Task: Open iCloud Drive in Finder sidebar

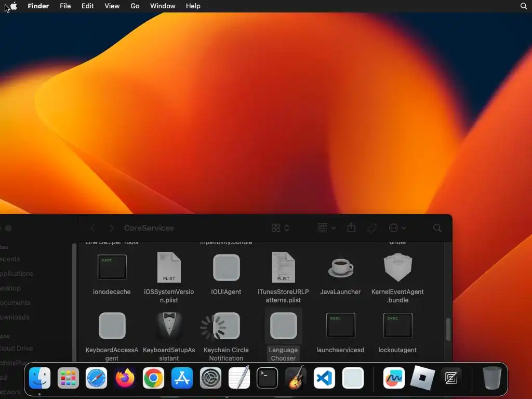Action: pyautogui.click(x=16, y=349)
